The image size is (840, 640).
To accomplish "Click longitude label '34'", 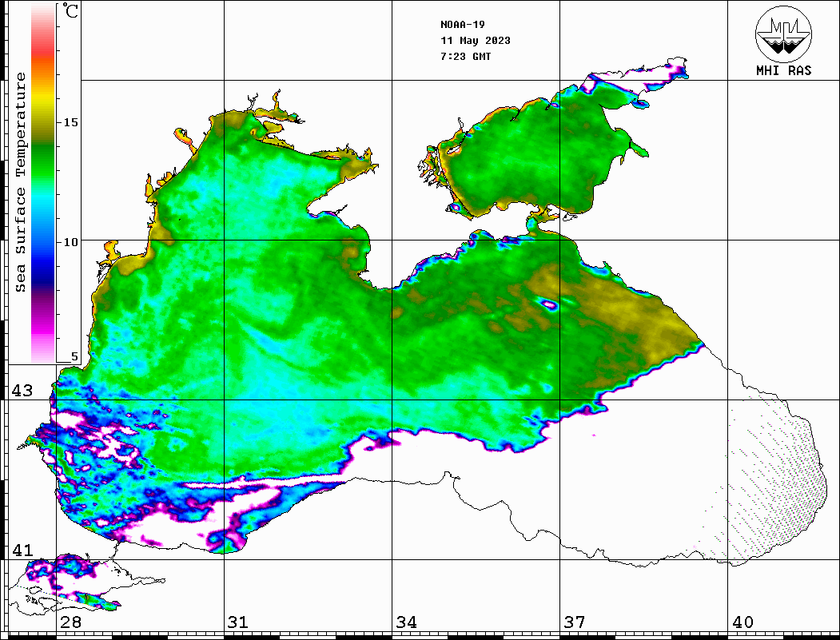I will tap(406, 622).
